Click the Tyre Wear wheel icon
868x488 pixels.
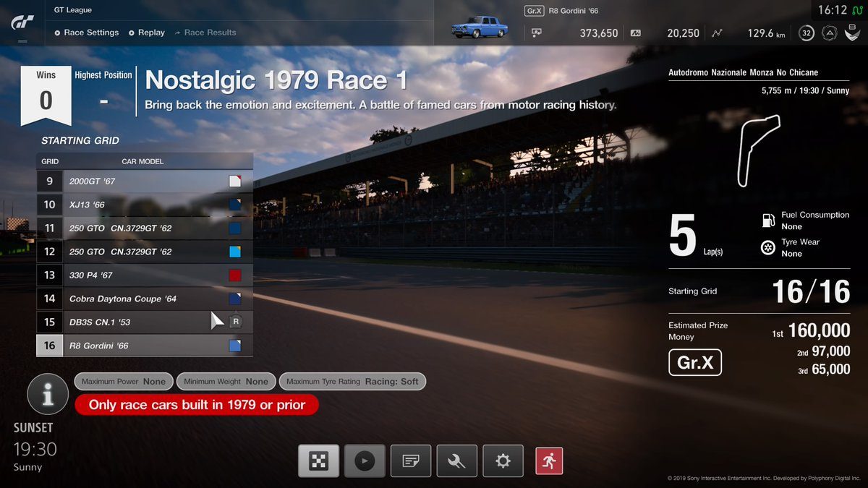click(768, 248)
